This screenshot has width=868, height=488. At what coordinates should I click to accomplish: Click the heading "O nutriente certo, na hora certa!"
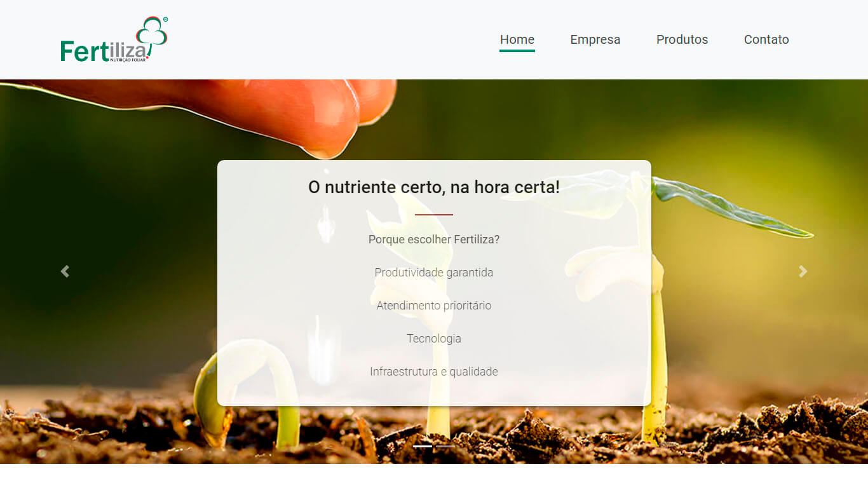click(434, 187)
